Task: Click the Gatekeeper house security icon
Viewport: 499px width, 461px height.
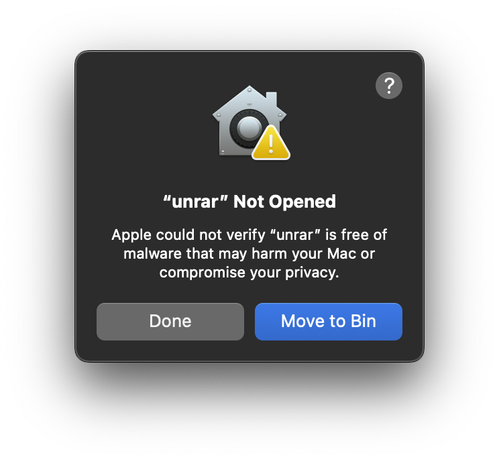Action: point(251,123)
